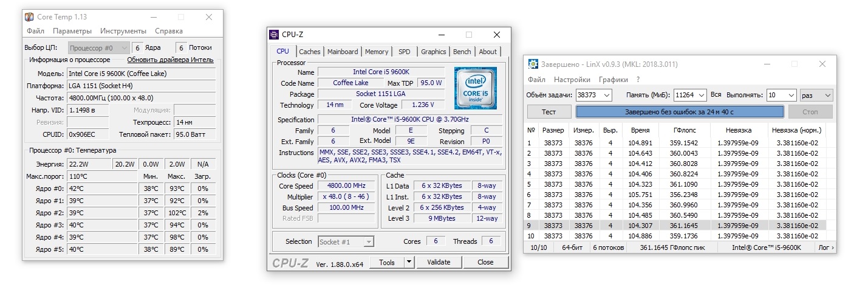The image size is (868, 301).
Task: Switch to the About tab in CPU-Z
Action: coord(488,52)
